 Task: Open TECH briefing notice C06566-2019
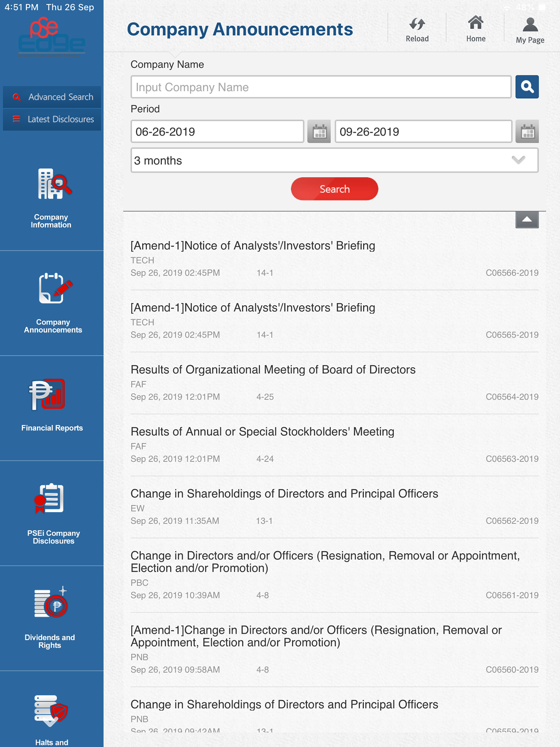[334, 259]
